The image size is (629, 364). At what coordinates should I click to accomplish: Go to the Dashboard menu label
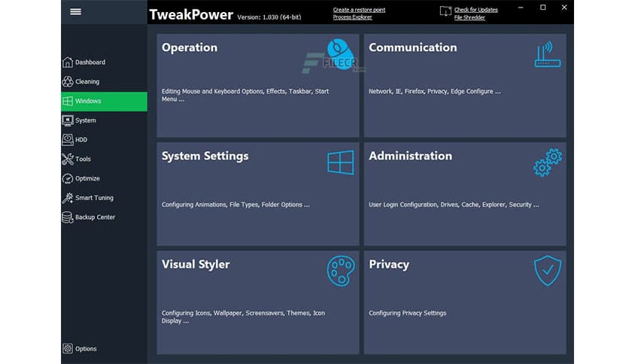pyautogui.click(x=90, y=62)
